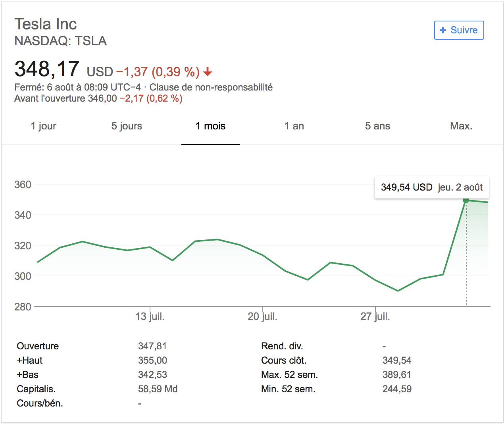Select the 1 mois tab

pyautogui.click(x=210, y=126)
